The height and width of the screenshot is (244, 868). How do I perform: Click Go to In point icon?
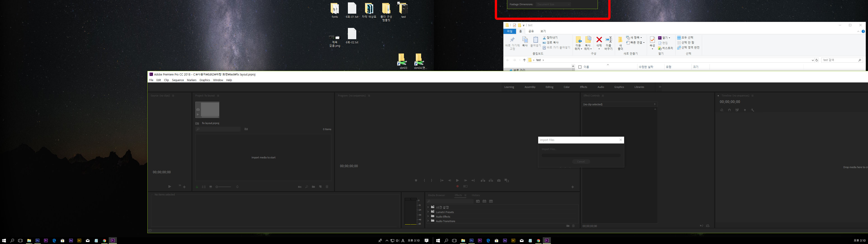click(442, 181)
